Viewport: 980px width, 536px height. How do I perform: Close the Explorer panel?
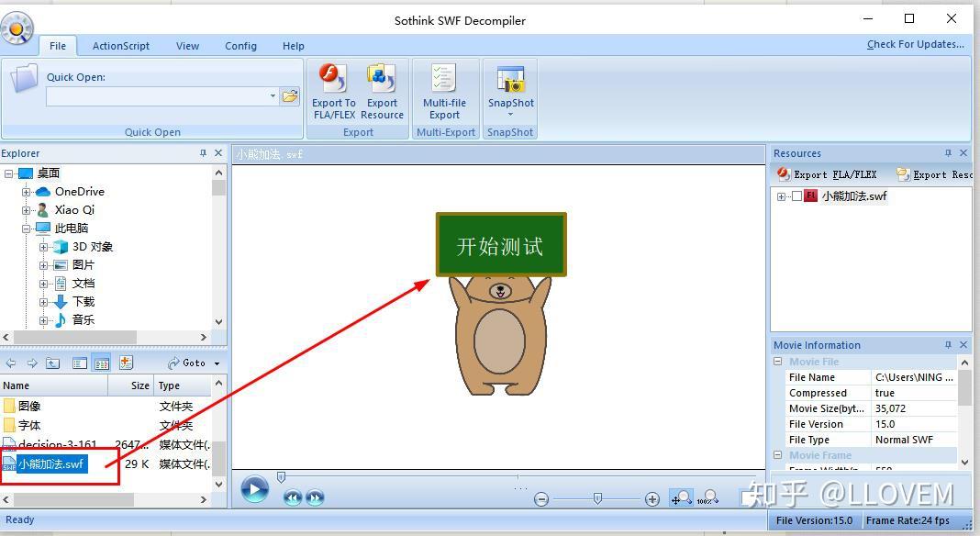[218, 153]
